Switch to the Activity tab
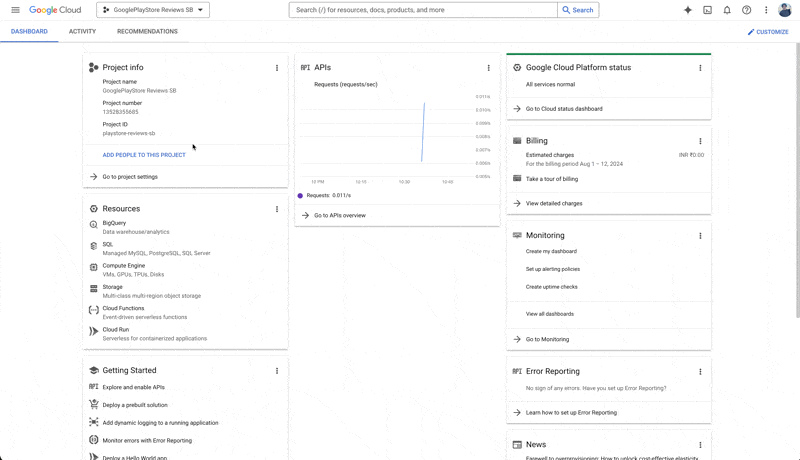Viewport: 800px width, 460px height. tap(82, 32)
